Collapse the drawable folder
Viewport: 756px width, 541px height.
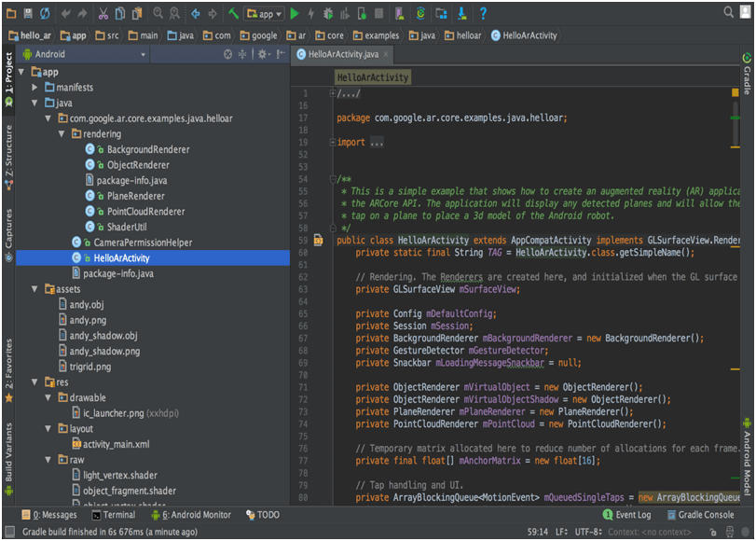(x=48, y=397)
